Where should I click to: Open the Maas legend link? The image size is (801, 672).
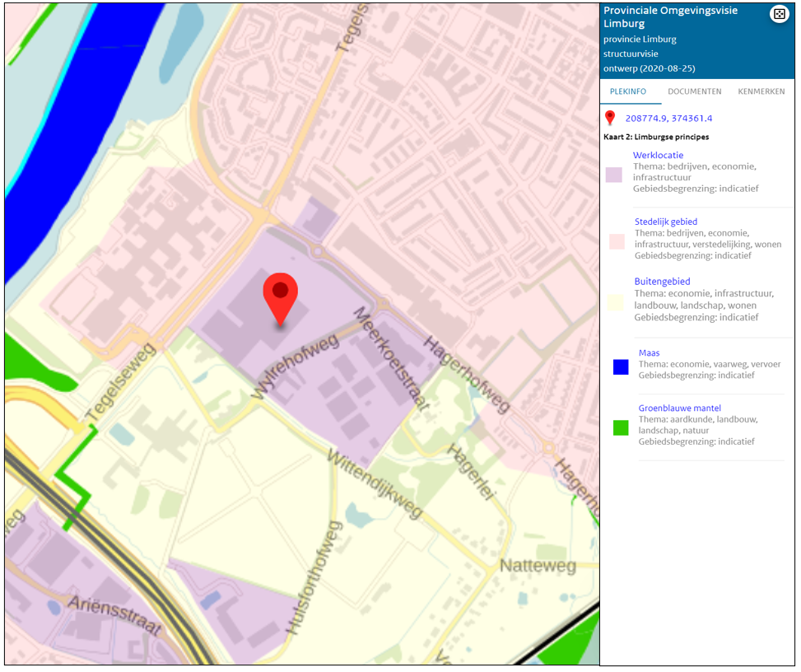(x=649, y=352)
